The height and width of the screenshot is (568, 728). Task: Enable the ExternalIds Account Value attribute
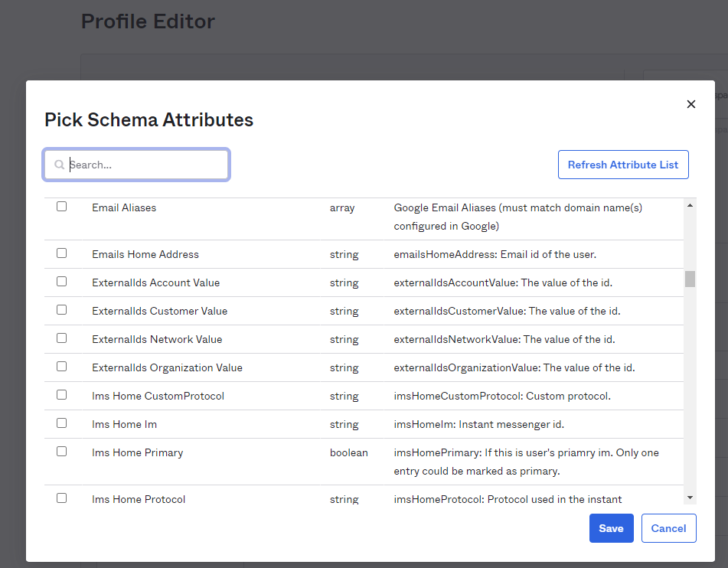click(x=61, y=282)
